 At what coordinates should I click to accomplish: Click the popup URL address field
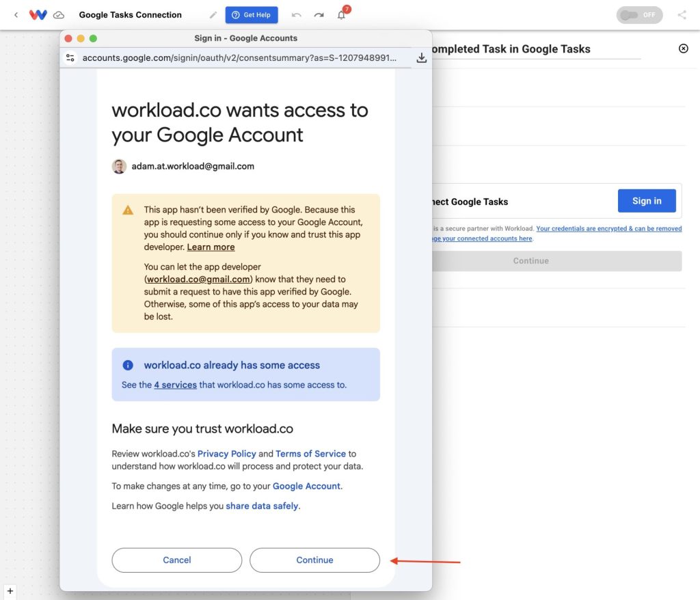[239, 57]
